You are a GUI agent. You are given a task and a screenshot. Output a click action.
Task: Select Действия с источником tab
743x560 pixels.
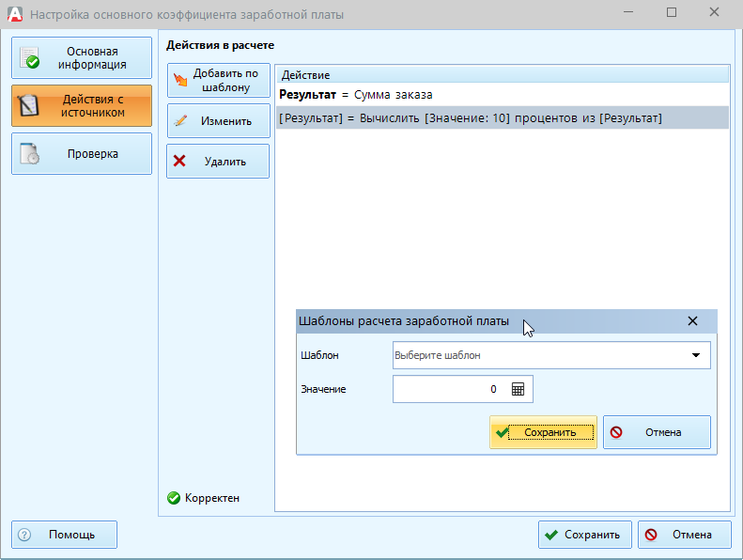[x=81, y=105]
